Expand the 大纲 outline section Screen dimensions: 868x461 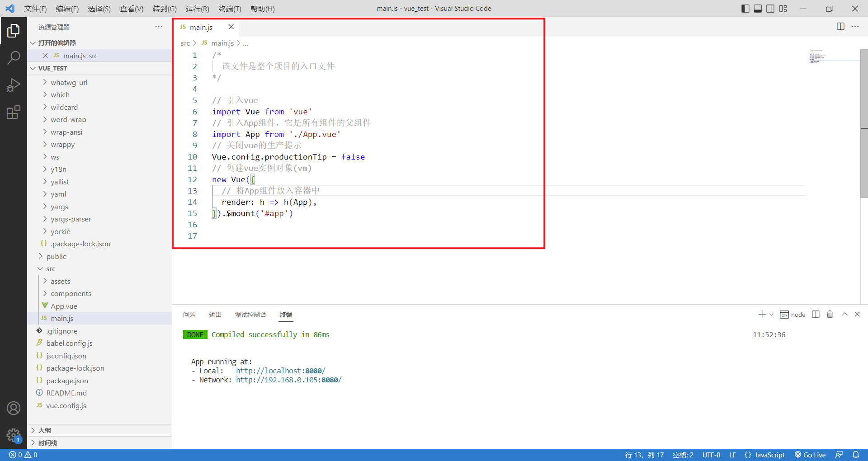tap(99, 430)
